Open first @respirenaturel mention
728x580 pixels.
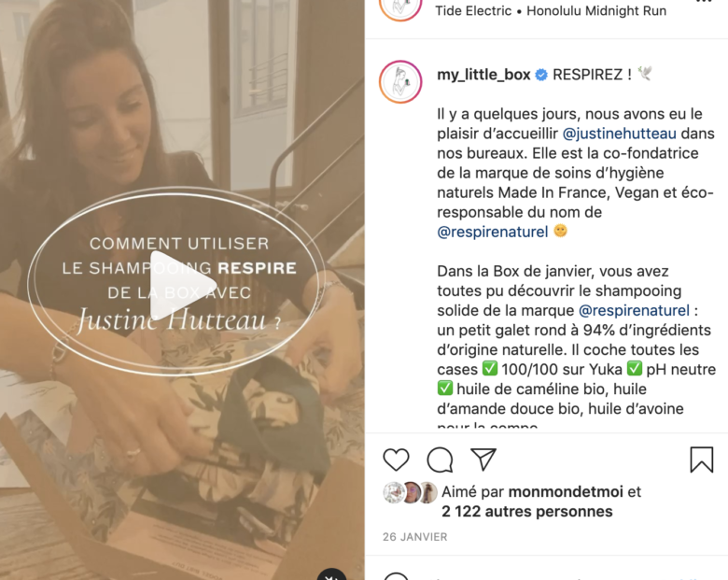tap(493, 232)
